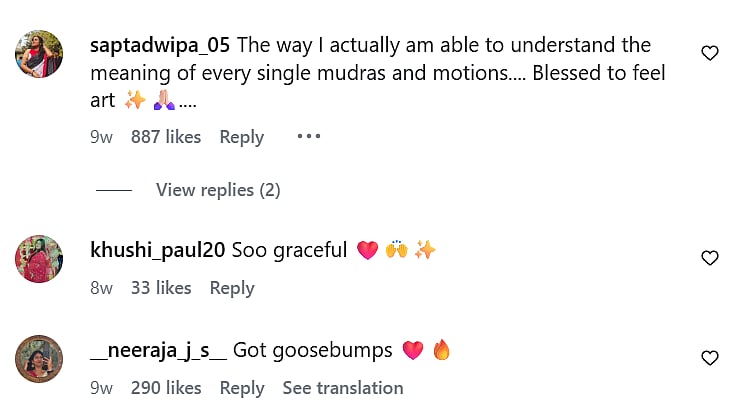
Task: Reply to saptadwipa_05's comment
Action: point(242,137)
